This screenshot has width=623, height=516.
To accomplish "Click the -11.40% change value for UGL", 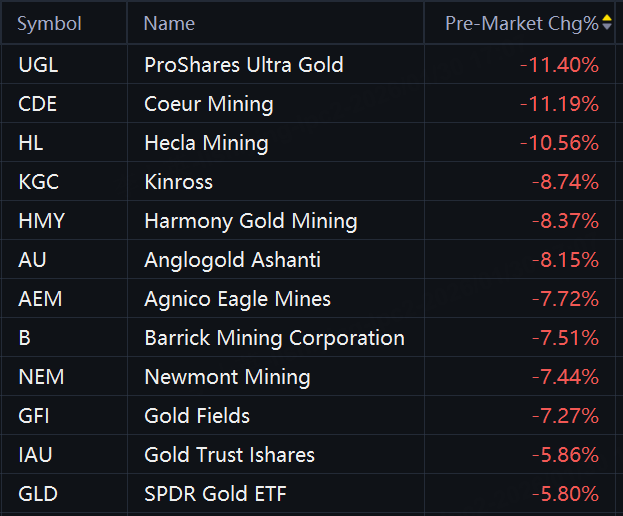I will coord(559,65).
